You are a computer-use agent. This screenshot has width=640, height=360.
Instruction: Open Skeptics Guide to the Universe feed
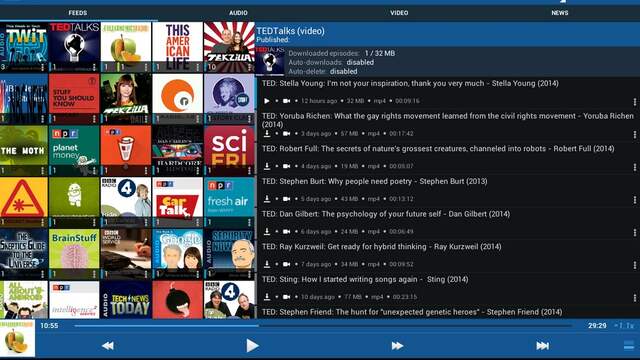[24, 253]
